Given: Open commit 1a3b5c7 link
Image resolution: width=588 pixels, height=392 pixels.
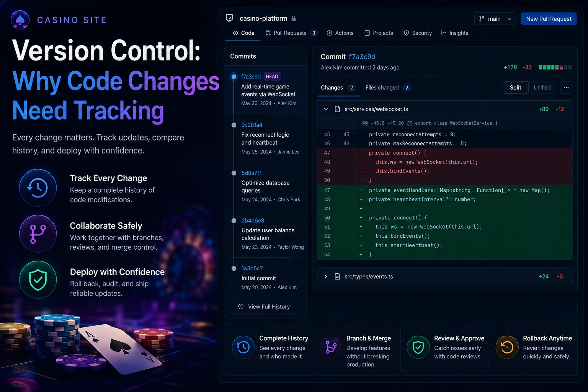Looking at the screenshot, I should [x=252, y=268].
